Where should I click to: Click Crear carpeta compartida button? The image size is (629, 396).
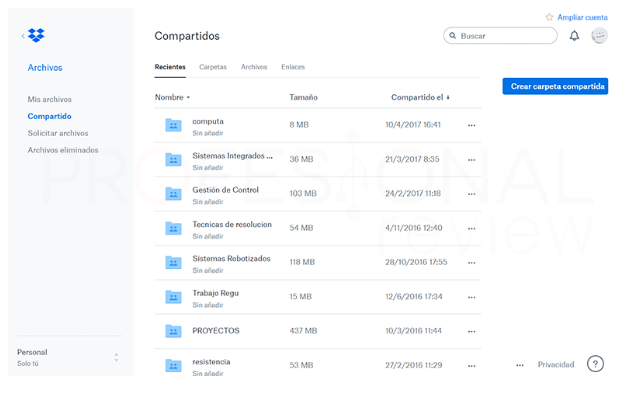coord(555,86)
